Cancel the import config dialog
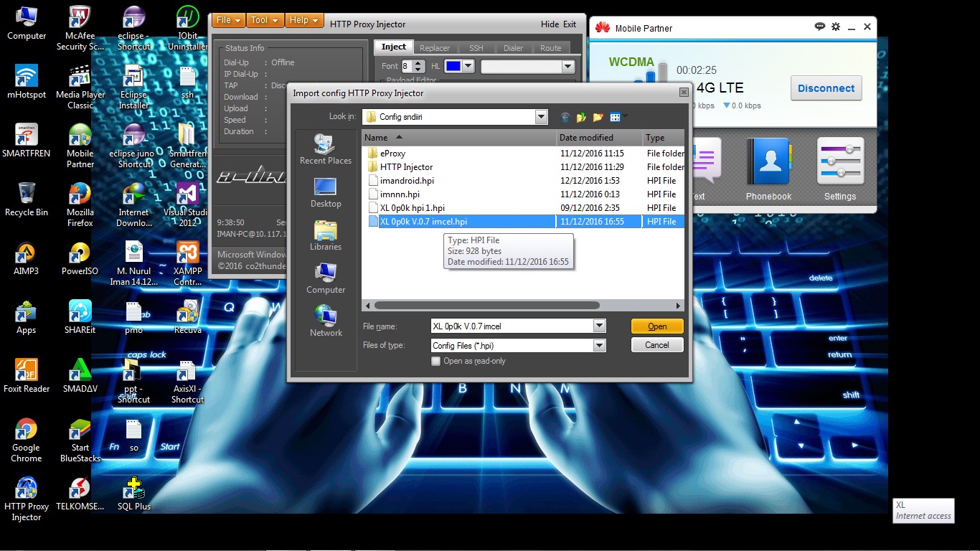980x551 pixels. click(657, 345)
